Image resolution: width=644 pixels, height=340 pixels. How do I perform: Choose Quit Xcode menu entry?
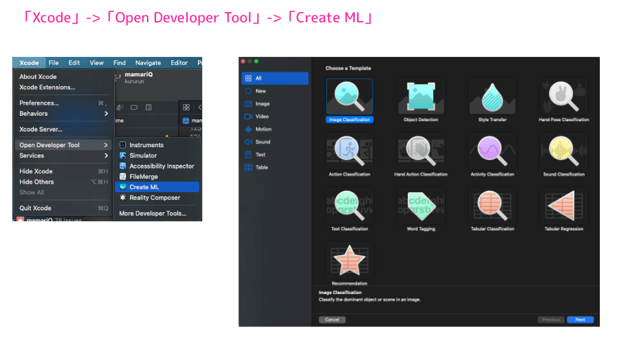point(64,208)
